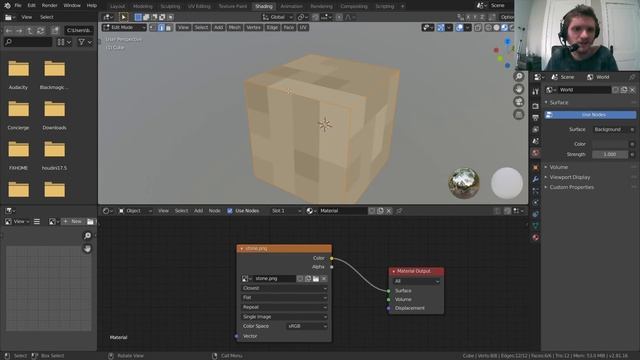Adjust the Strength value field
This screenshot has height=360, width=640.
point(611,154)
